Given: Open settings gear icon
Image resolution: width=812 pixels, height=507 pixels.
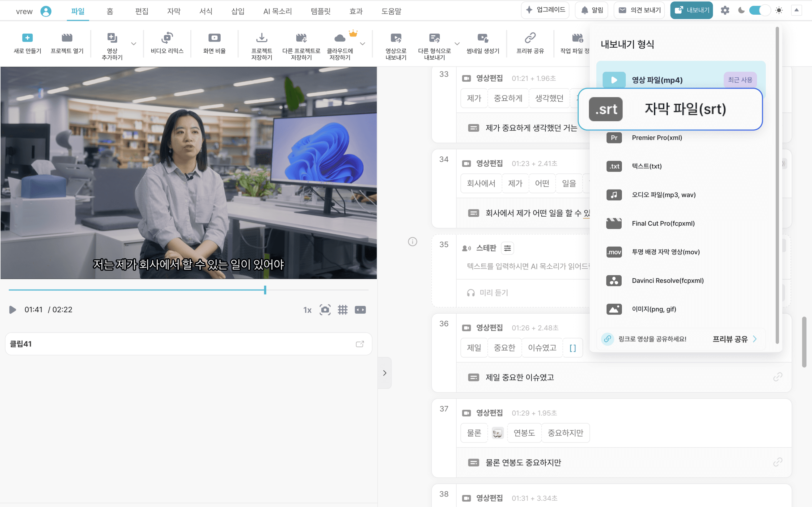Looking at the screenshot, I should (725, 10).
